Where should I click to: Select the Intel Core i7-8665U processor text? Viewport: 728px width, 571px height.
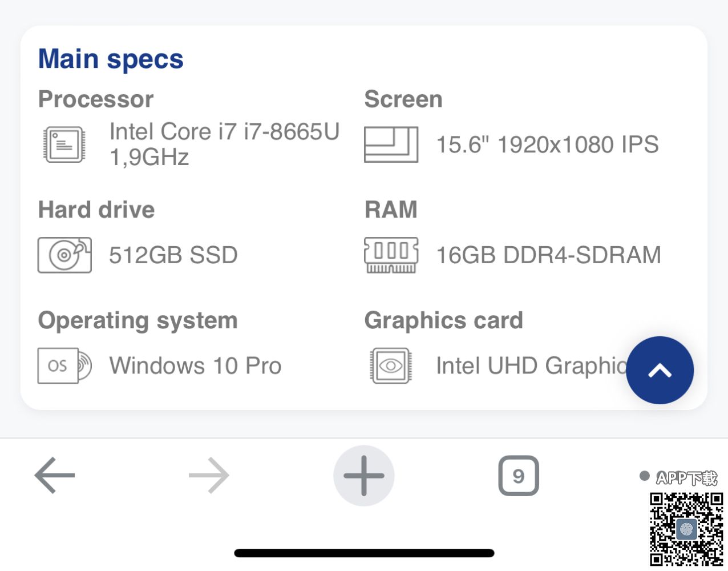click(224, 144)
